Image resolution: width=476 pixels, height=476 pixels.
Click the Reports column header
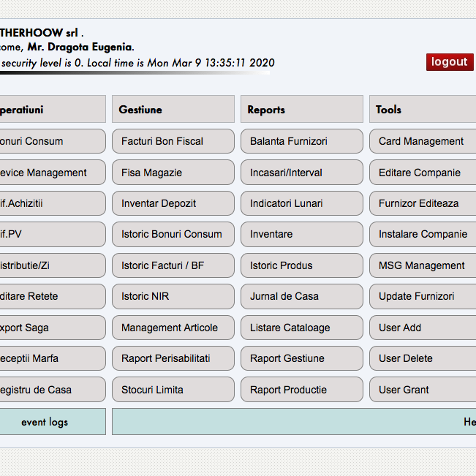click(301, 110)
